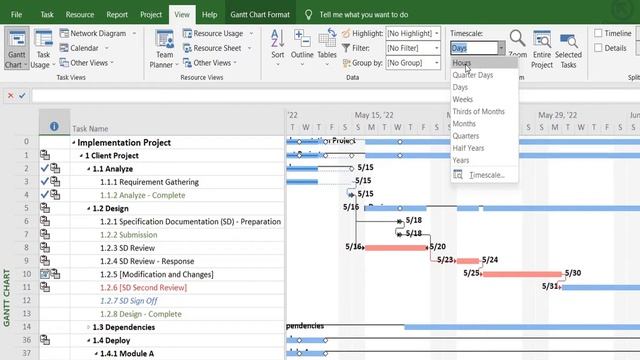Enable the Timeline checkbox

[x=598, y=33]
